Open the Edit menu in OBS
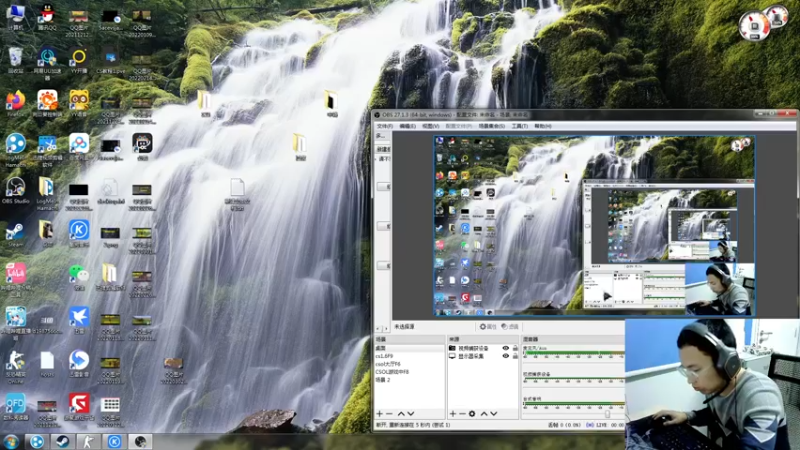 coord(407,126)
